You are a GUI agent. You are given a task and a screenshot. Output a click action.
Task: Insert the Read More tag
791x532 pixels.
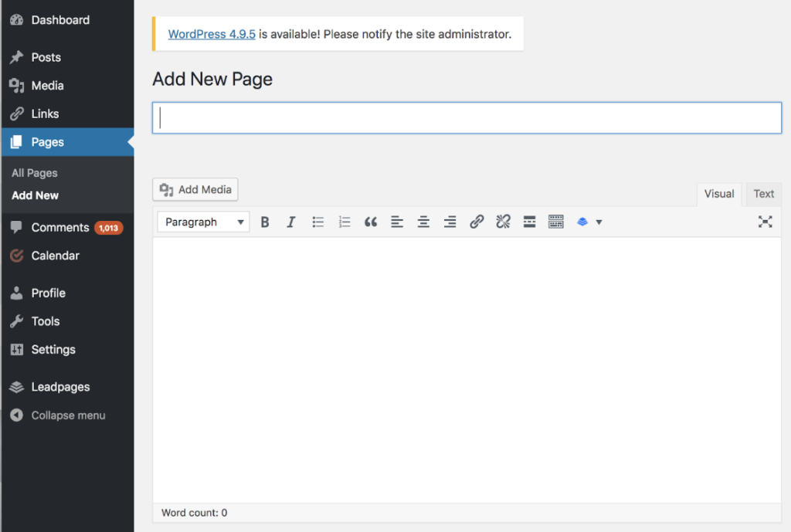(529, 222)
